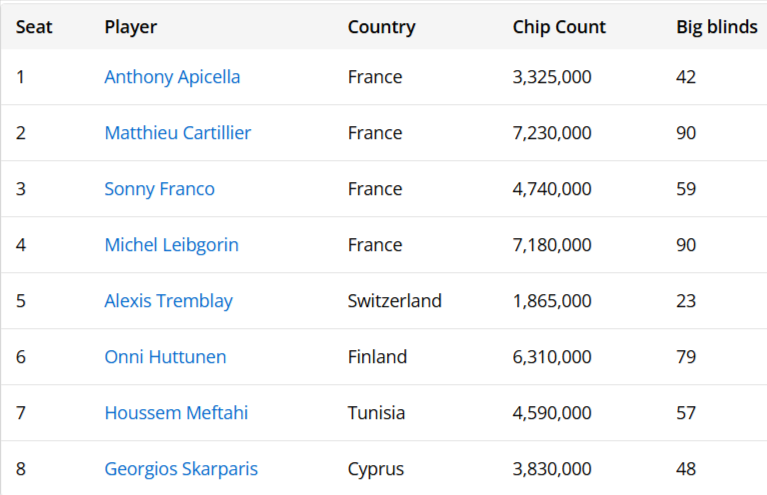Screen dimensions: 767x495
Task: Open Anthony Apicella's player profile link
Action: pos(172,77)
